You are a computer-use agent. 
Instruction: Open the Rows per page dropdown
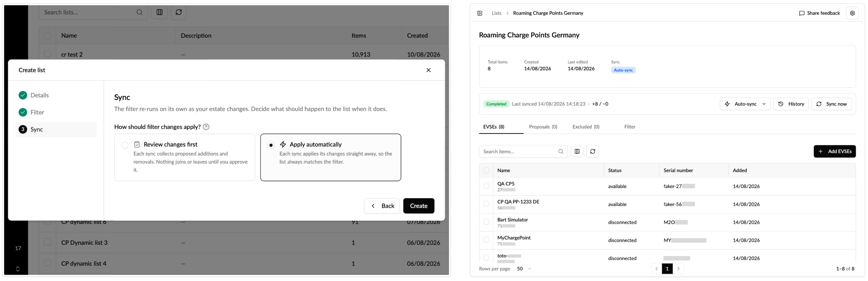(x=524, y=269)
